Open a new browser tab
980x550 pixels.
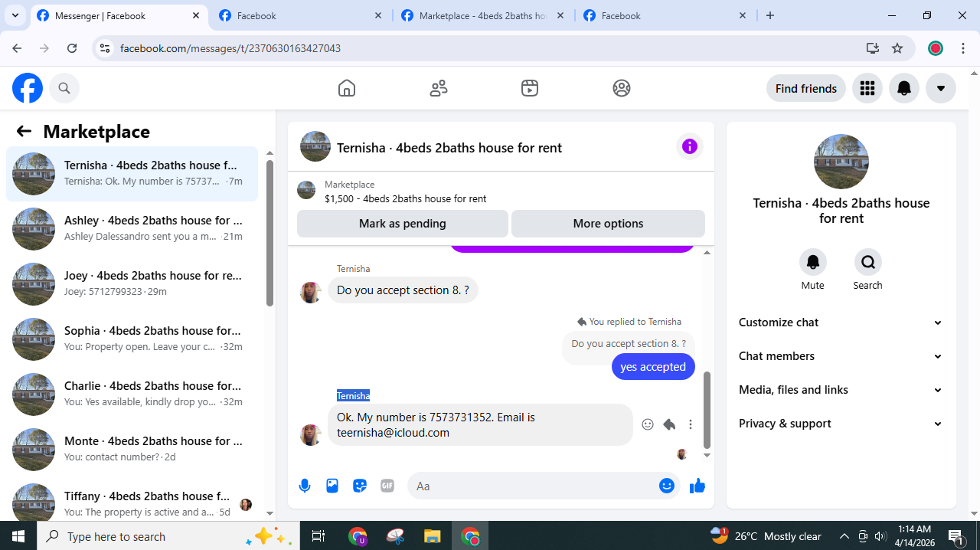tap(770, 15)
